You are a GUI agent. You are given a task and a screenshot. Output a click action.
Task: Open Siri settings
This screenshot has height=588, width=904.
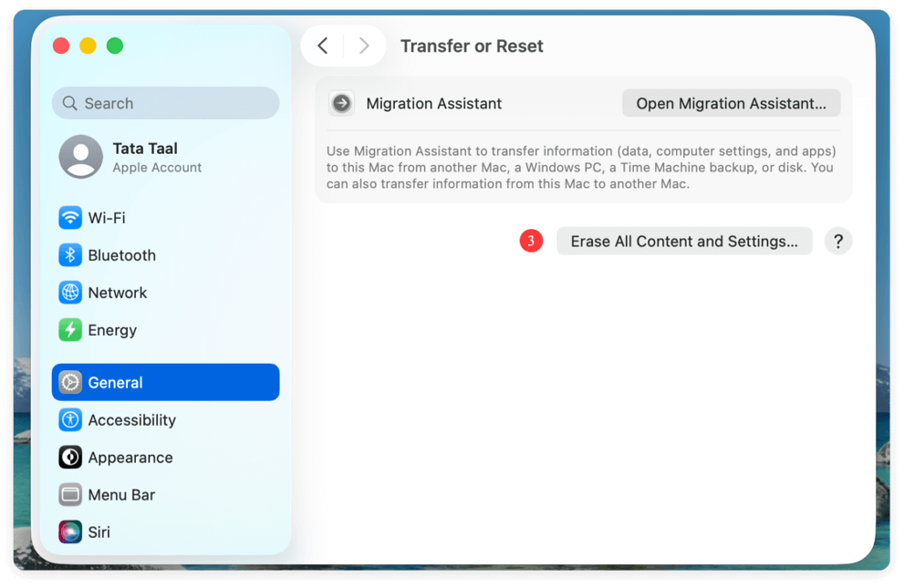coord(99,532)
